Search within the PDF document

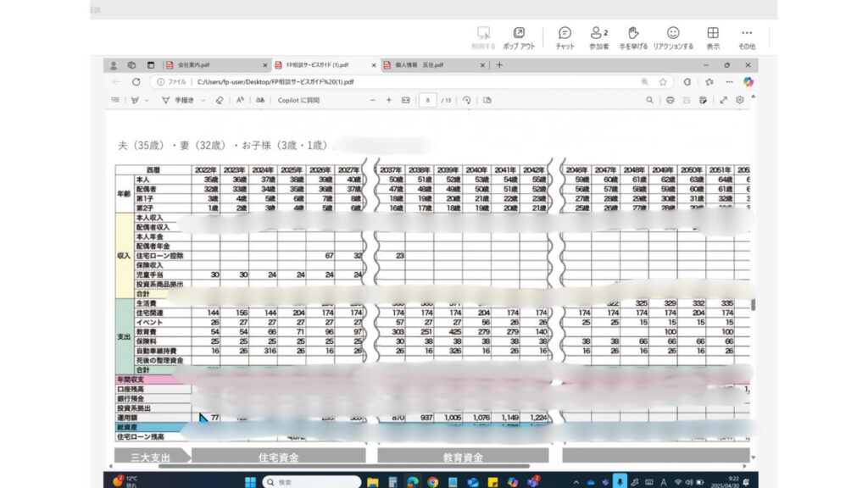click(x=649, y=100)
